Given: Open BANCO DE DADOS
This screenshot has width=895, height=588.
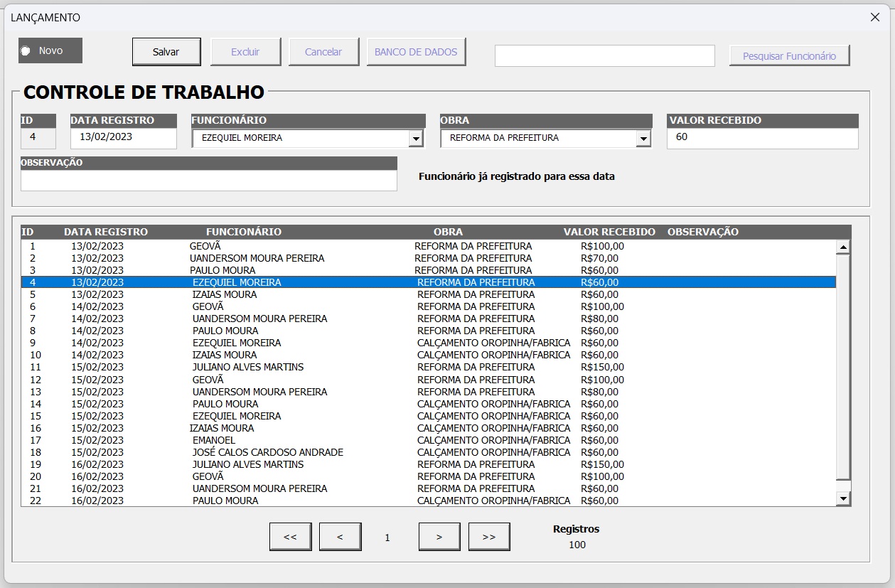Looking at the screenshot, I should (x=416, y=52).
